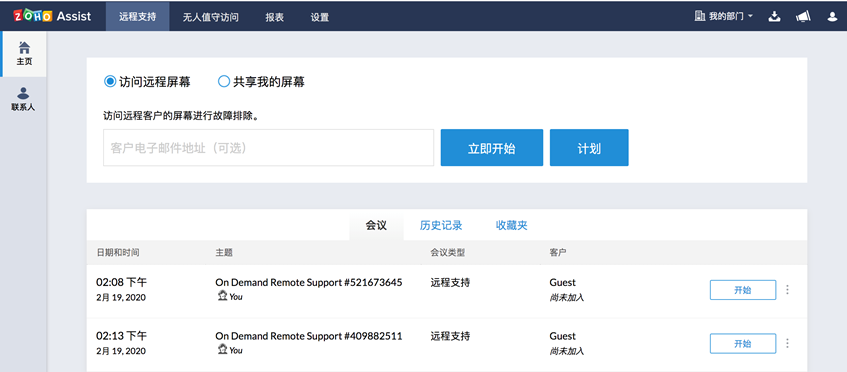Switch to 无人值守访问 tab
The height and width of the screenshot is (372, 847).
click(211, 17)
